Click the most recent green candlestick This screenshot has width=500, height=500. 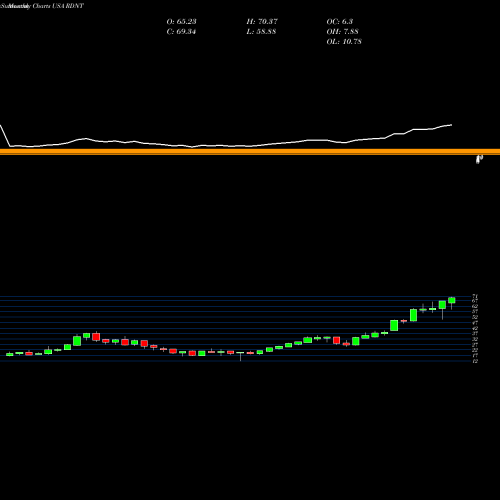tap(452, 300)
